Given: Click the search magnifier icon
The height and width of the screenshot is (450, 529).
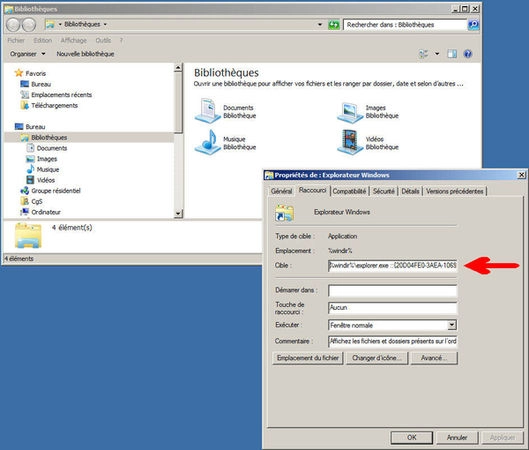Looking at the screenshot, I should pyautogui.click(x=473, y=25).
